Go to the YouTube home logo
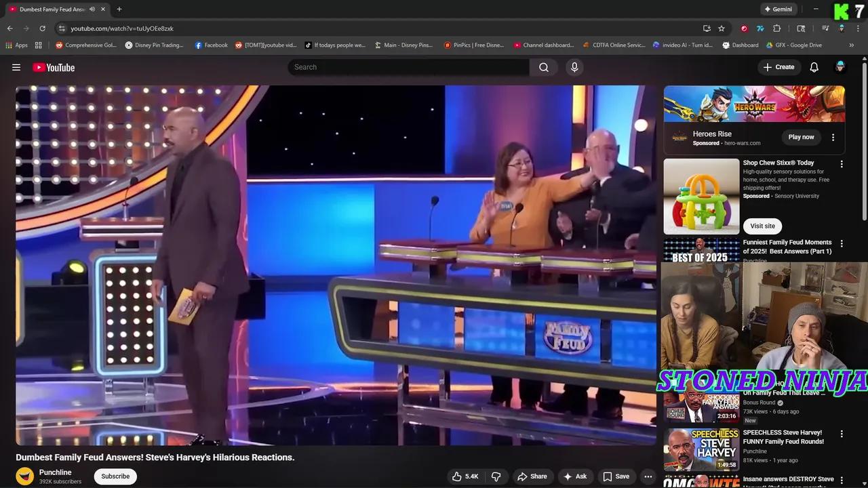 (x=54, y=67)
